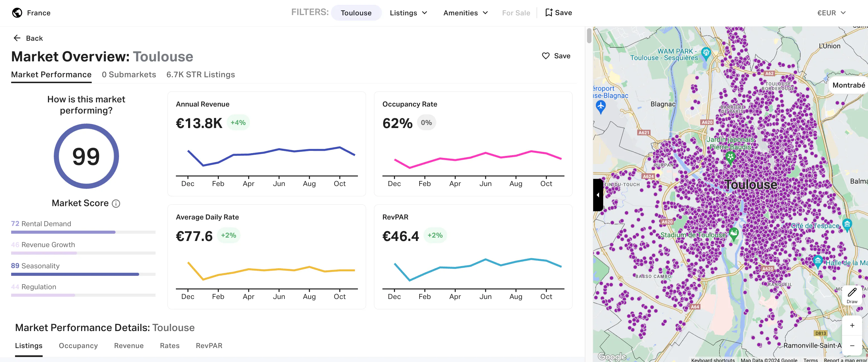The image size is (868, 362).
Task: Open the Rates details tab
Action: [169, 346]
